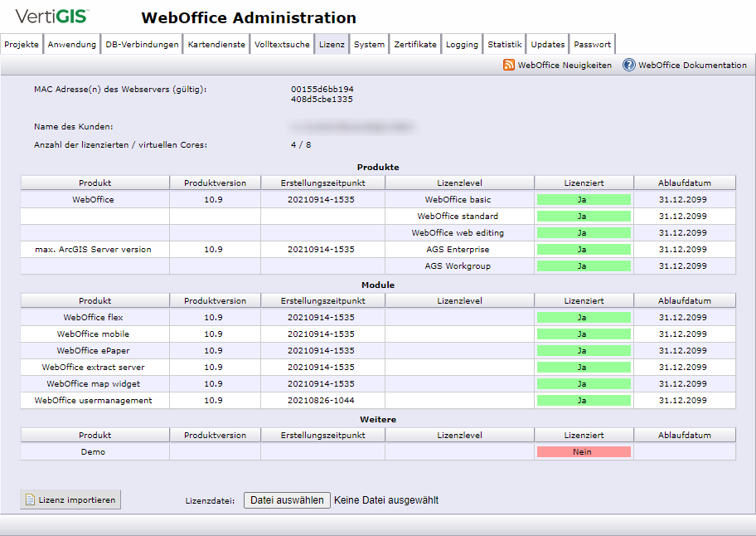Open the Statistik tab
This screenshot has width=756, height=536.
point(504,44)
